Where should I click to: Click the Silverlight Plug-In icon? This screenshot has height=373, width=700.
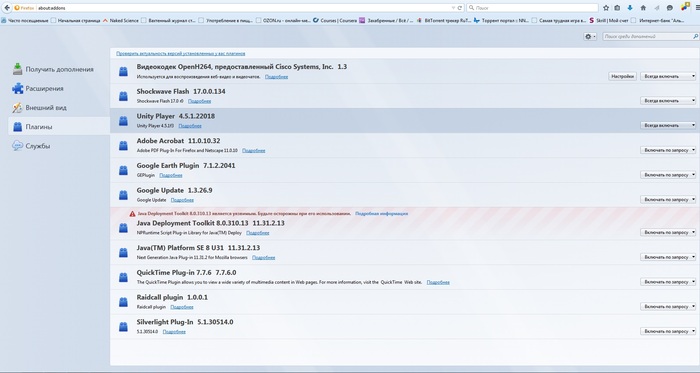[123, 327]
